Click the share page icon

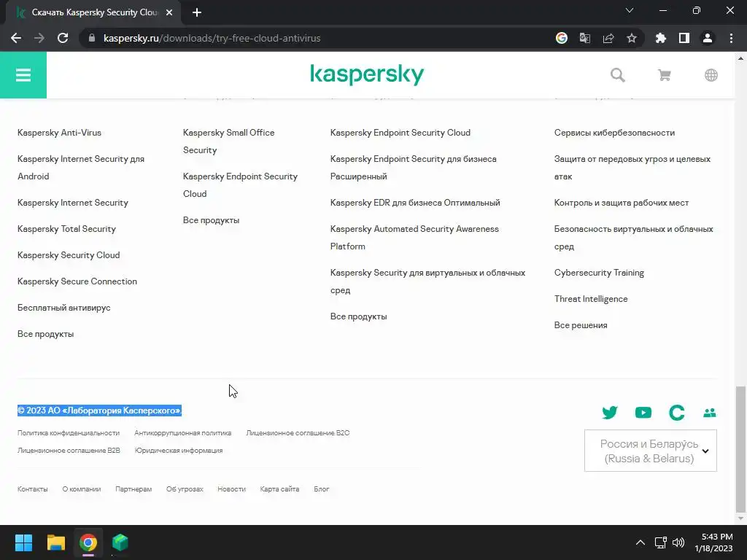click(x=608, y=38)
